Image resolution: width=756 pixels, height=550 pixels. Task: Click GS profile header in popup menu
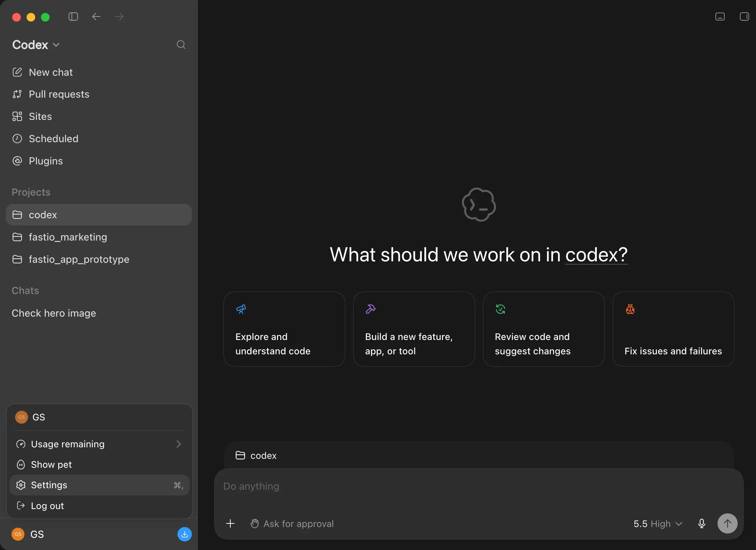(100, 417)
